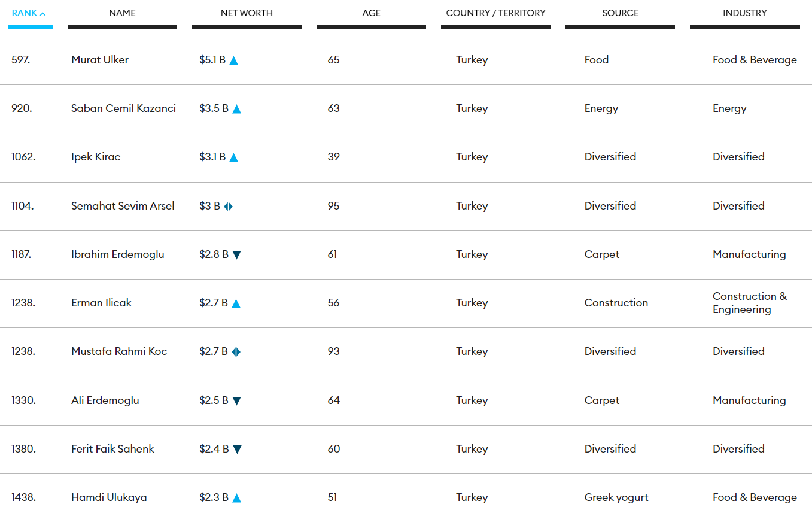The height and width of the screenshot is (513, 812).
Task: Click up arrow beside Ipek Kirac's $3.1 B
Action: 233,157
